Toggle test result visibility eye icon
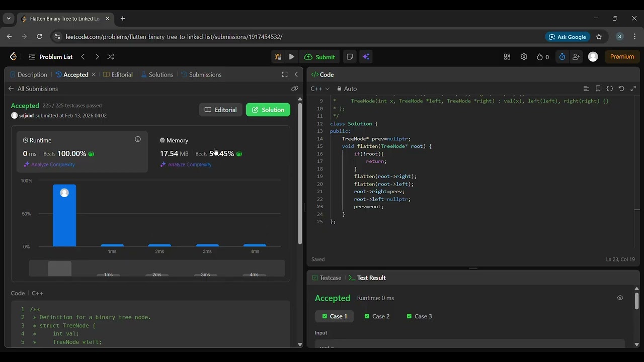Viewport: 644px width, 362px height. coord(620,298)
